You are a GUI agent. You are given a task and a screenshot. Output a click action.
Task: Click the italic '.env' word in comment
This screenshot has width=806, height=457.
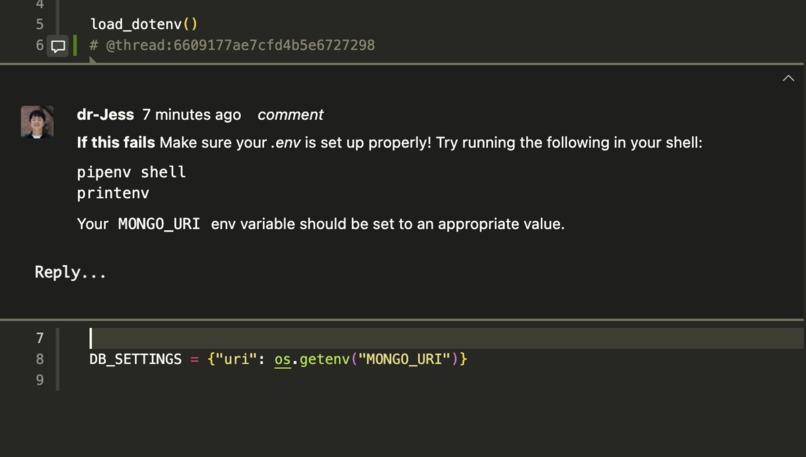coord(286,142)
